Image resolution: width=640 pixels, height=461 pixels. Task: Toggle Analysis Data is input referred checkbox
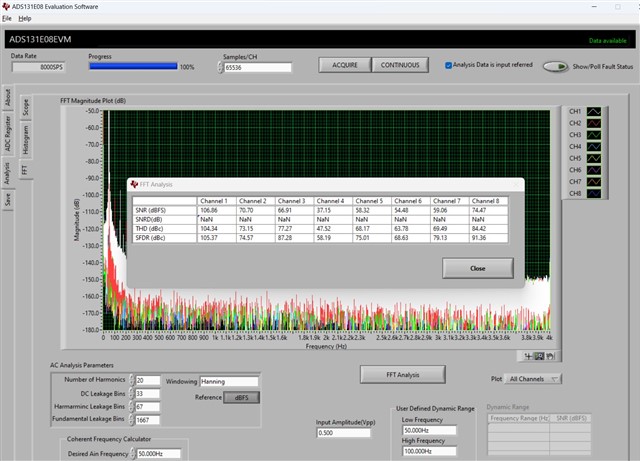pos(448,65)
